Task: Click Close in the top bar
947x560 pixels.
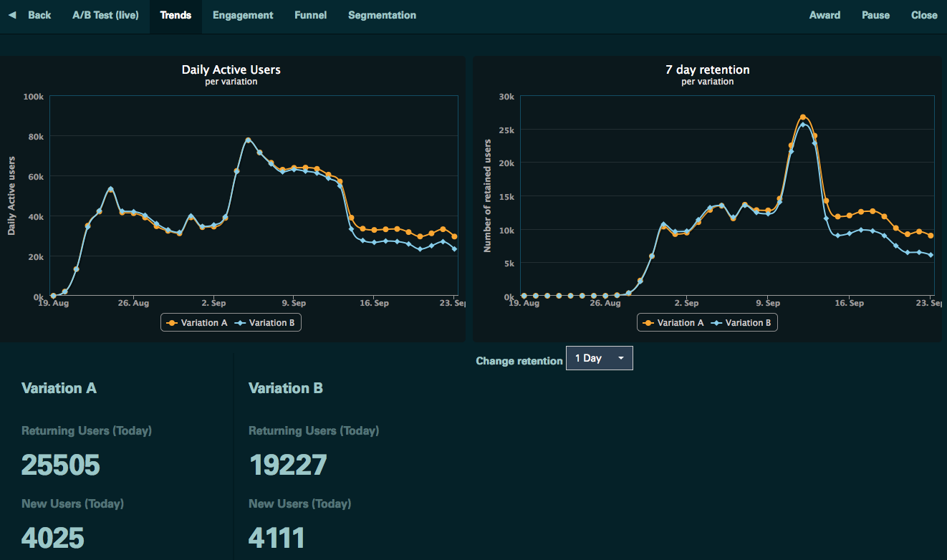Action: tap(924, 15)
